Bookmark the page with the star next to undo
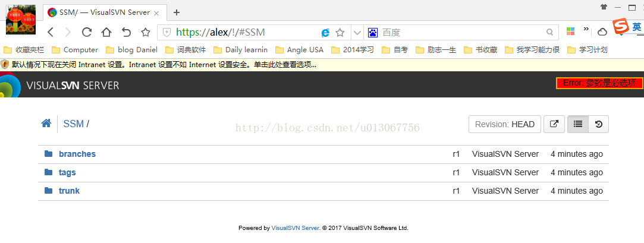The height and width of the screenshot is (243, 644). [146, 32]
